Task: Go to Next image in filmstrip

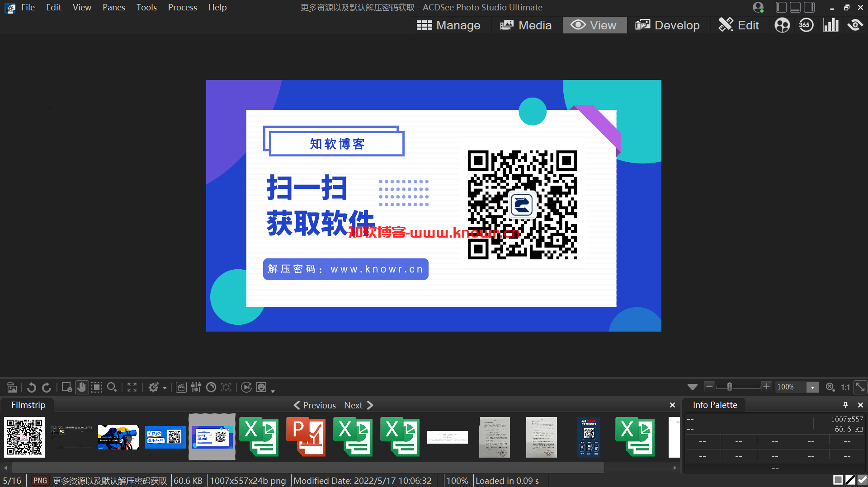Action: [359, 405]
